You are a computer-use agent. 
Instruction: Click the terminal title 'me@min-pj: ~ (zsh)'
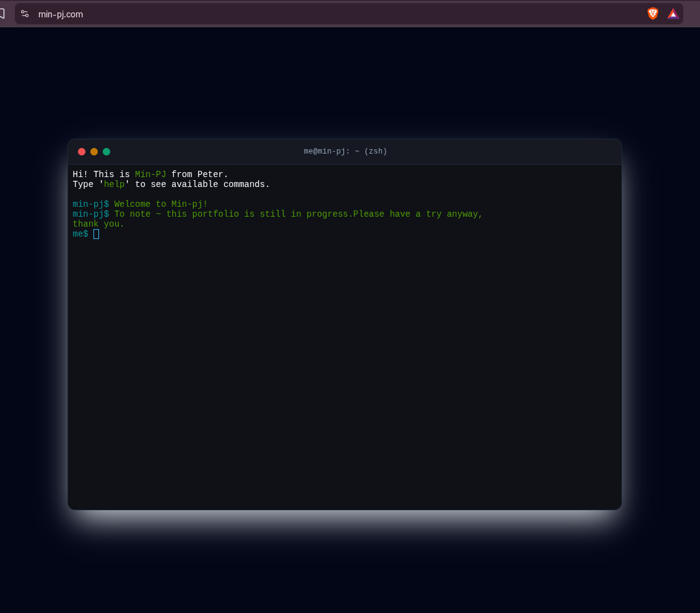click(345, 151)
